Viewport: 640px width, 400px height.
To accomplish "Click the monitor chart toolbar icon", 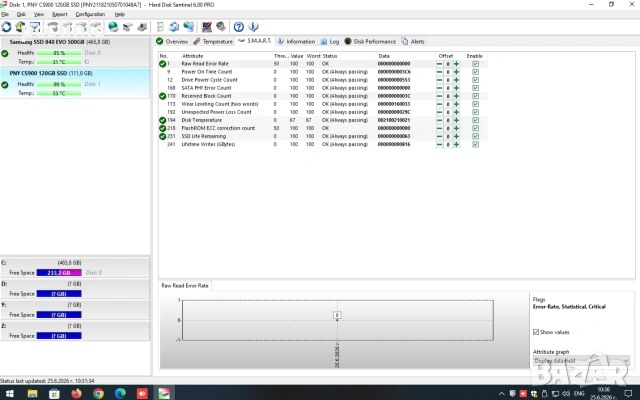I will (207, 27).
